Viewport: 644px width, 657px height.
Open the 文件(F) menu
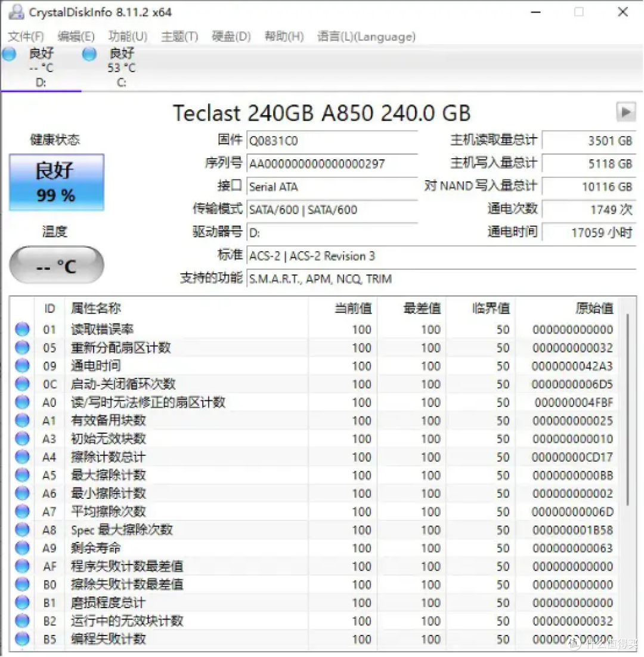point(26,36)
